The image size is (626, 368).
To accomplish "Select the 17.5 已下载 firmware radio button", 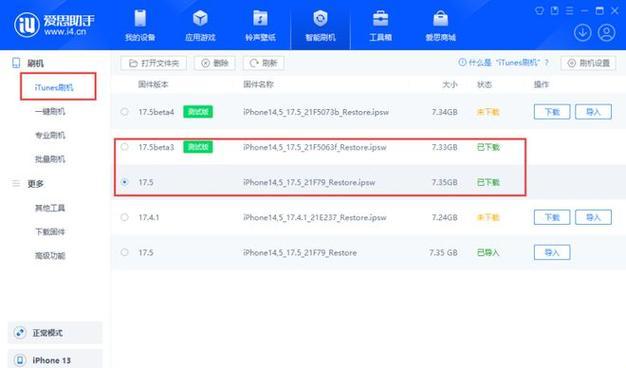I will 125,182.
